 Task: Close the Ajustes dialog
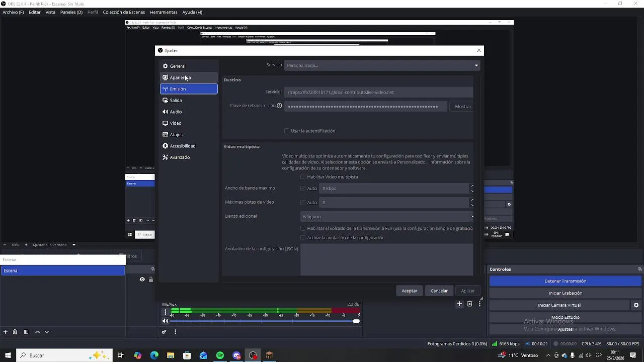[x=478, y=50]
